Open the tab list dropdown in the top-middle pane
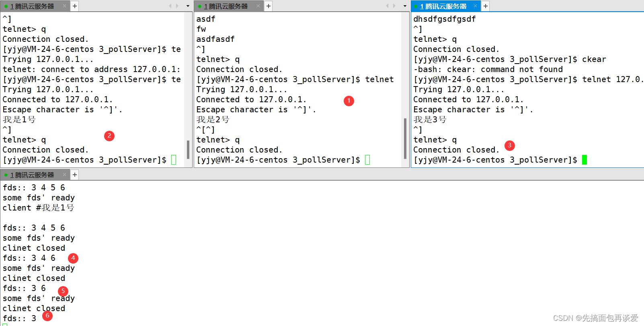 (405, 6)
